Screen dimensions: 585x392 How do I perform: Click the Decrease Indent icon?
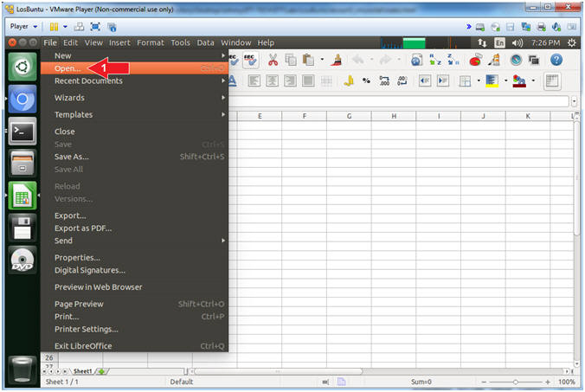(425, 80)
